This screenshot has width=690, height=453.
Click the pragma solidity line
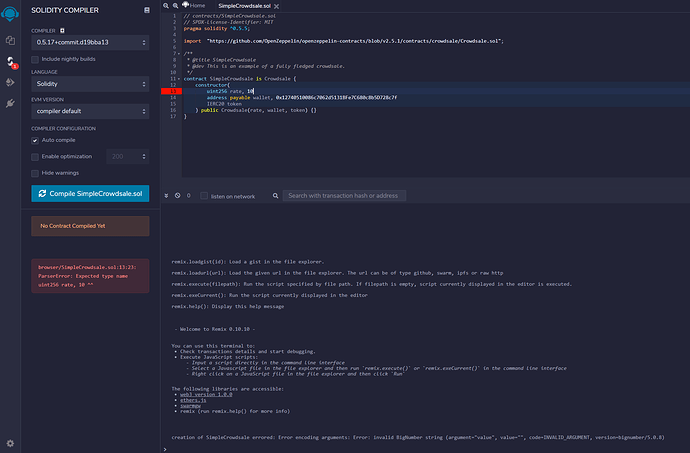217,28
